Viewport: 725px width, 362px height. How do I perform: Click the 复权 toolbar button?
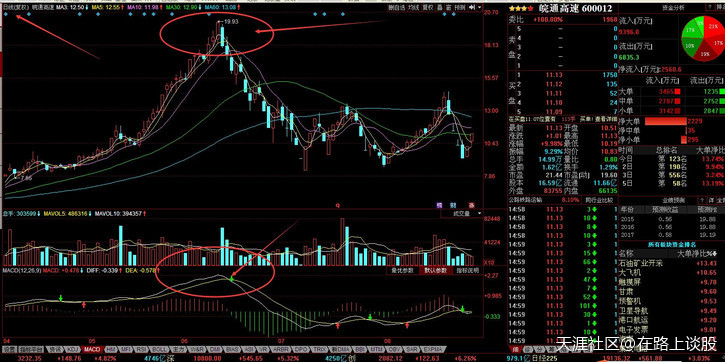click(428, 7)
